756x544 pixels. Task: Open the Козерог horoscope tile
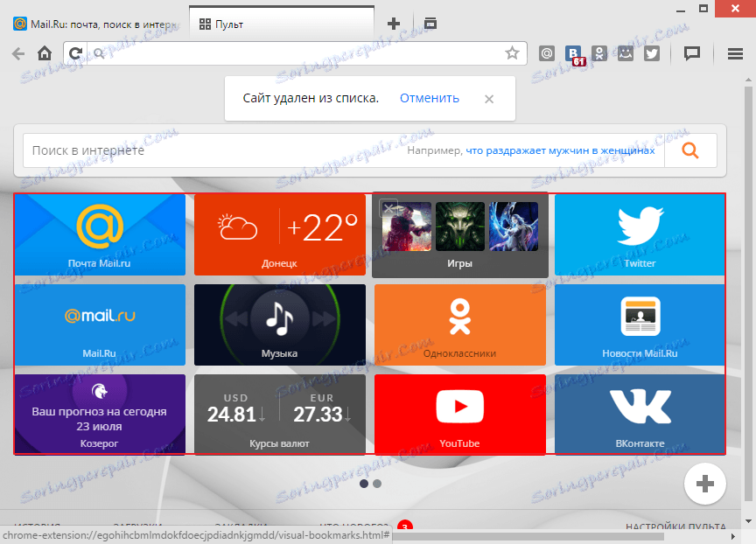pos(100,415)
